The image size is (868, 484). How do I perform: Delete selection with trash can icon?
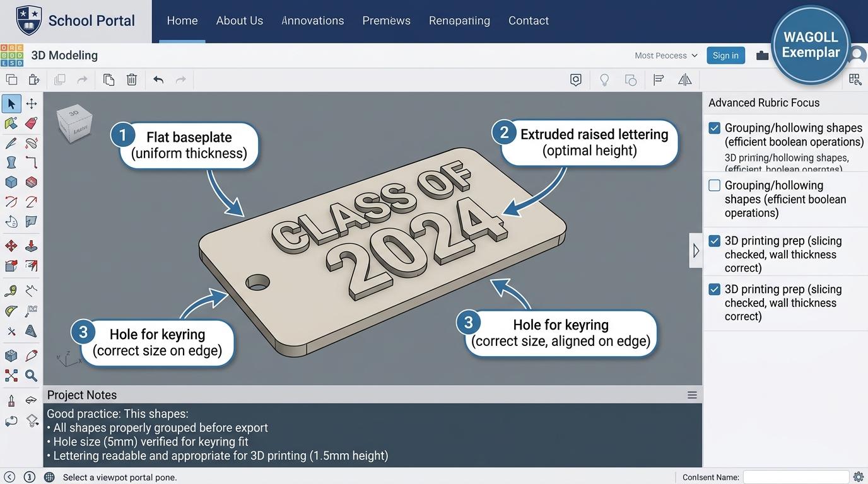132,79
